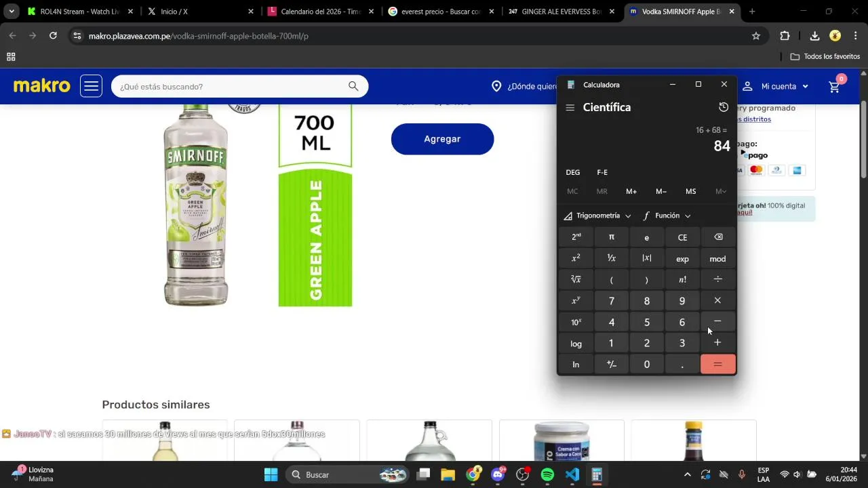
Task: Reload the current page
Action: tap(53, 36)
